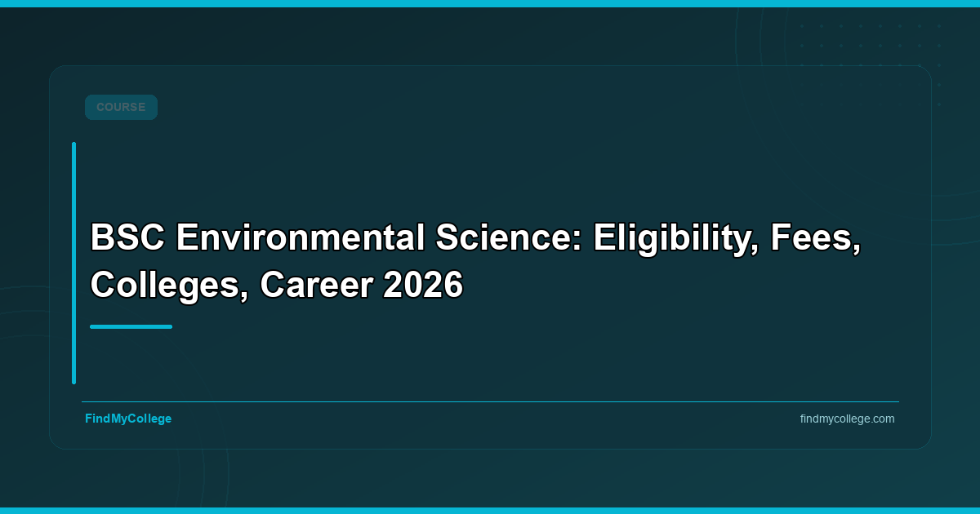The image size is (980, 514).
Task: Click the short cyan underline below the title
Action: click(131, 326)
